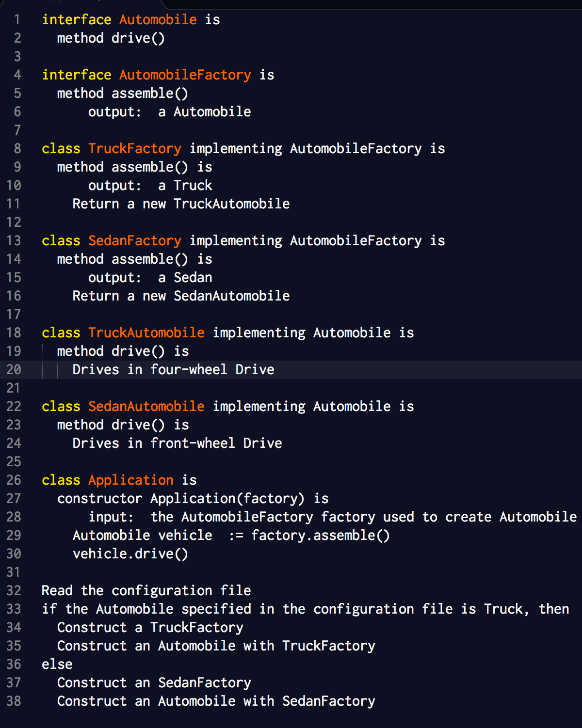The image size is (582, 728).
Task: Click the else keyword on line 36
Action: coord(56,664)
